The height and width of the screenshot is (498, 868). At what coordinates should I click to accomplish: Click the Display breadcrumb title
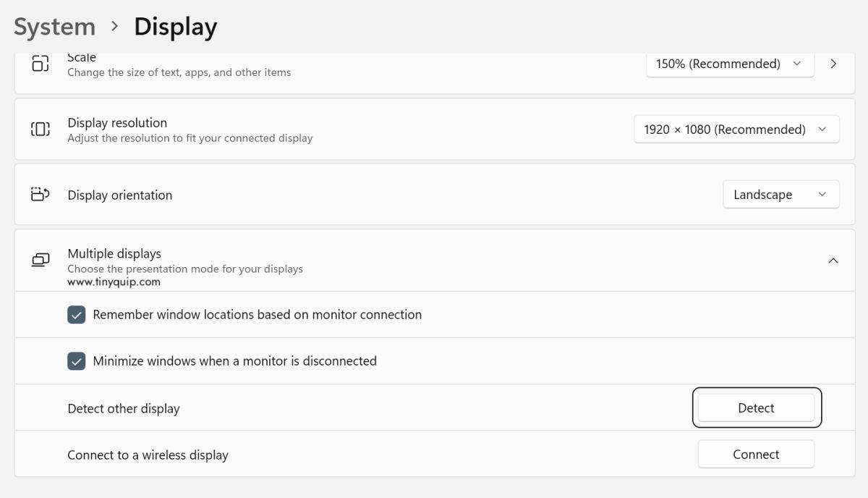(x=175, y=28)
